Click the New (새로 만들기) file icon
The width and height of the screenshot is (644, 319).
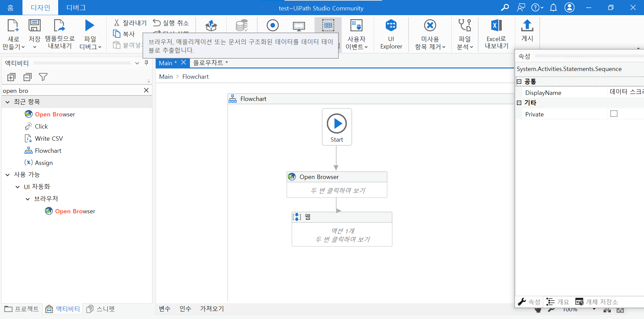pos(13,26)
